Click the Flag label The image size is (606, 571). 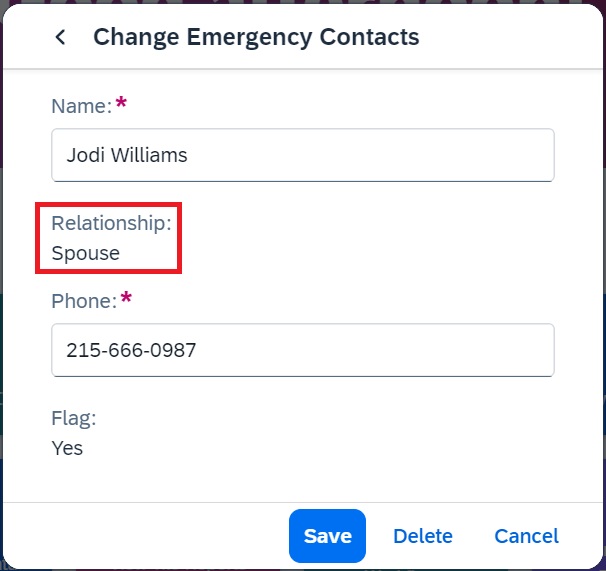74,418
